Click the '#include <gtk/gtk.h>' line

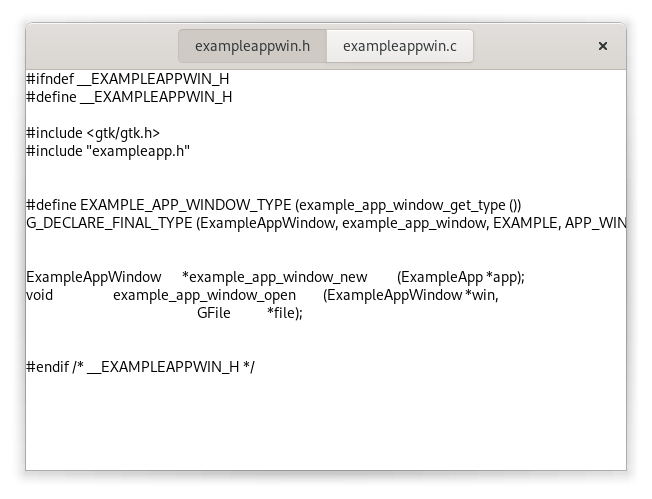93,133
